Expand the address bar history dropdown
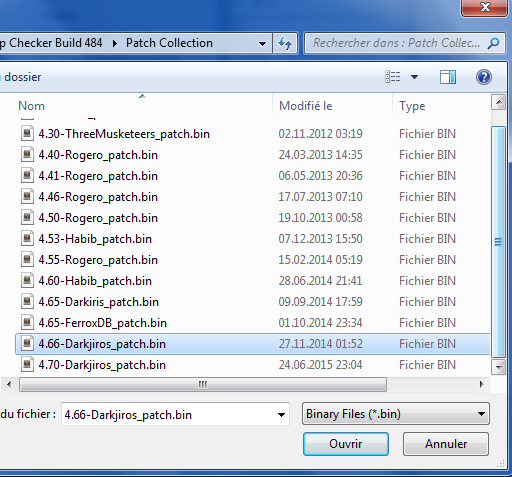Viewport: 512px width, 477px height. (262, 43)
